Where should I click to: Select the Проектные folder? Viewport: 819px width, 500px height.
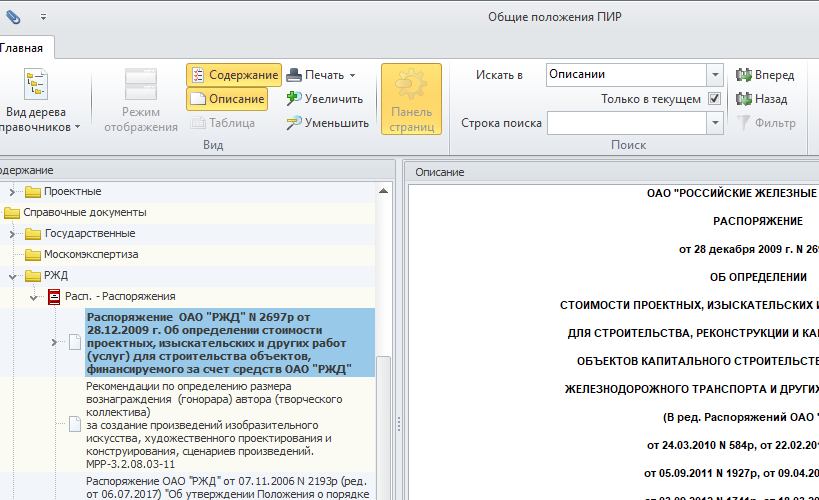click(73, 191)
